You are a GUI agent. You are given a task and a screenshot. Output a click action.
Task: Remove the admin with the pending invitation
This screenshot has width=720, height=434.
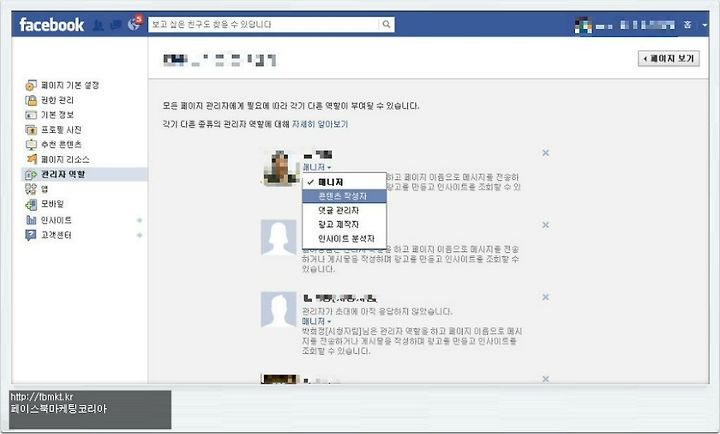tap(546, 297)
